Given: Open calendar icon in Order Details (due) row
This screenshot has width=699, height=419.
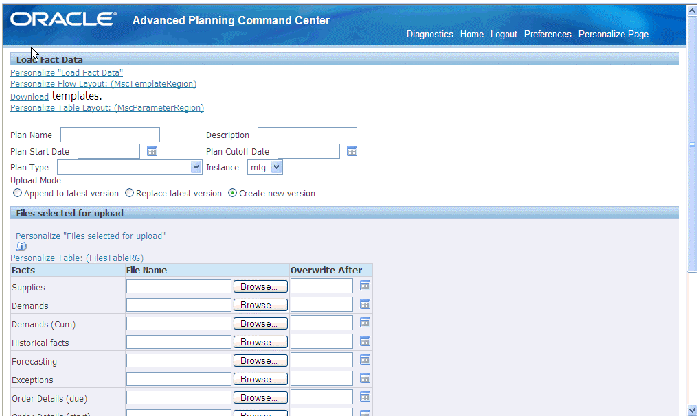Looking at the screenshot, I should click(x=365, y=397).
